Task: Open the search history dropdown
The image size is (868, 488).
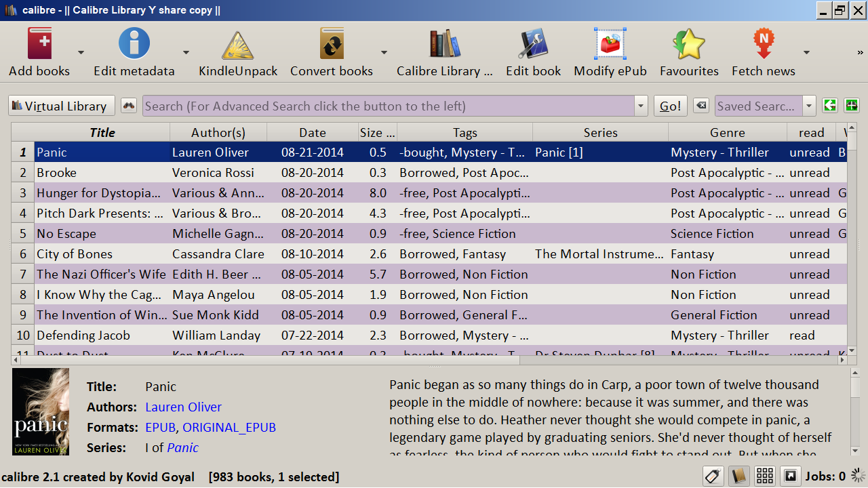Action: (642, 106)
